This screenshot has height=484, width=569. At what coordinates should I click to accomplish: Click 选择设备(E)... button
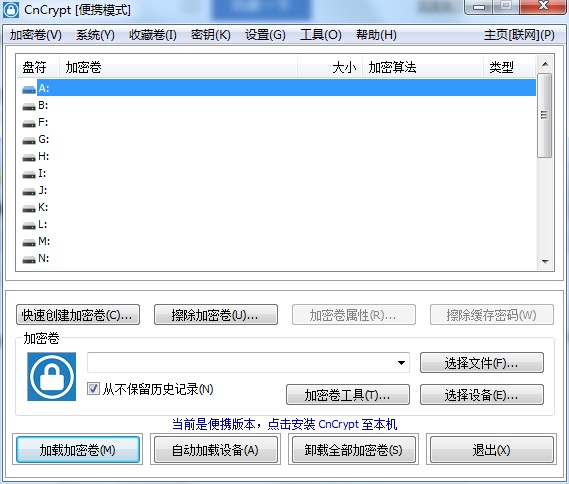click(482, 395)
